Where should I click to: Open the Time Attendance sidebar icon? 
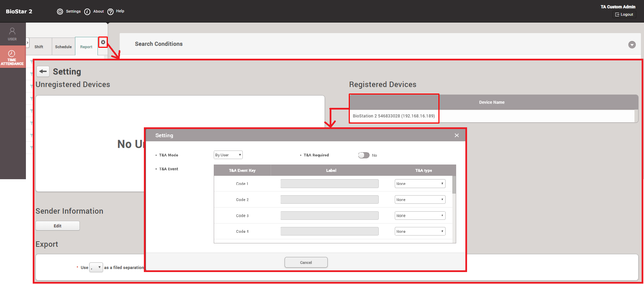(12, 57)
